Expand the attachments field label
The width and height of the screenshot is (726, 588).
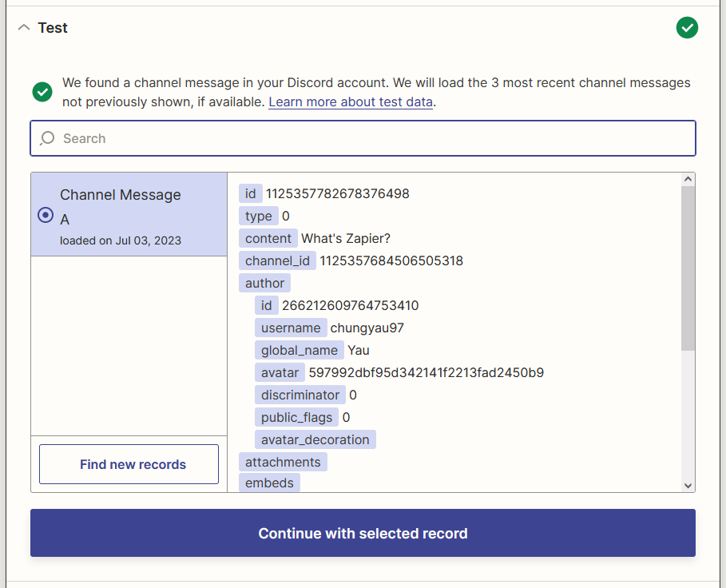pyautogui.click(x=283, y=462)
